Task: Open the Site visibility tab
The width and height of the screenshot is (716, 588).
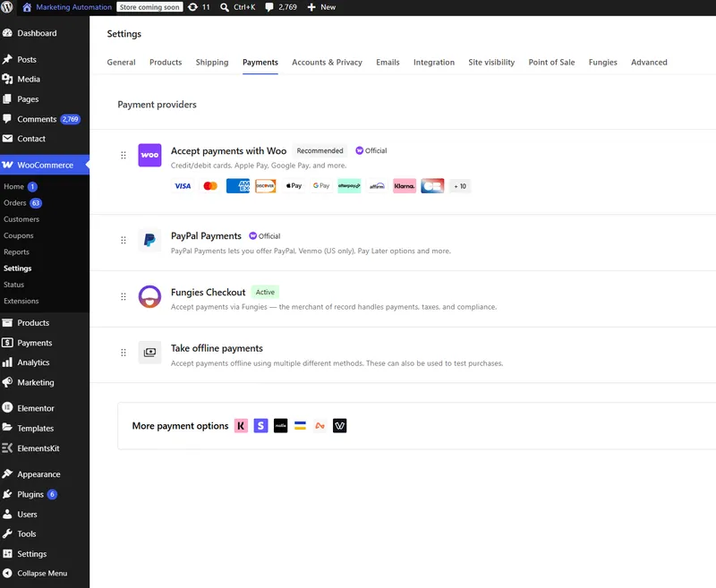Action: tap(491, 62)
